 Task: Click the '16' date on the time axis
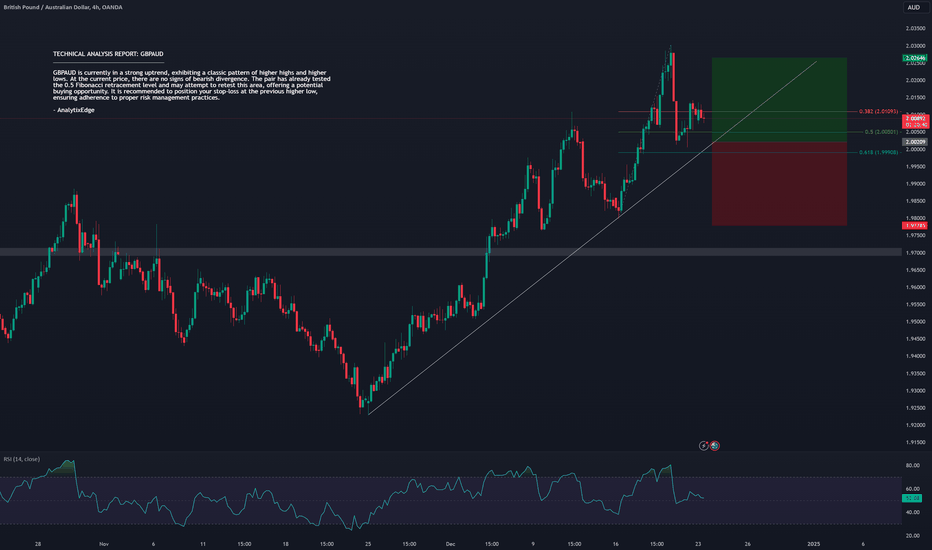(x=616, y=543)
